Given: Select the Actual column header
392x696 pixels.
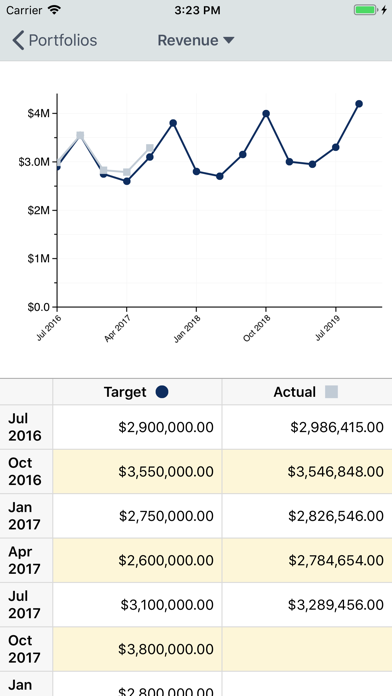Looking at the screenshot, I should pos(307,392).
